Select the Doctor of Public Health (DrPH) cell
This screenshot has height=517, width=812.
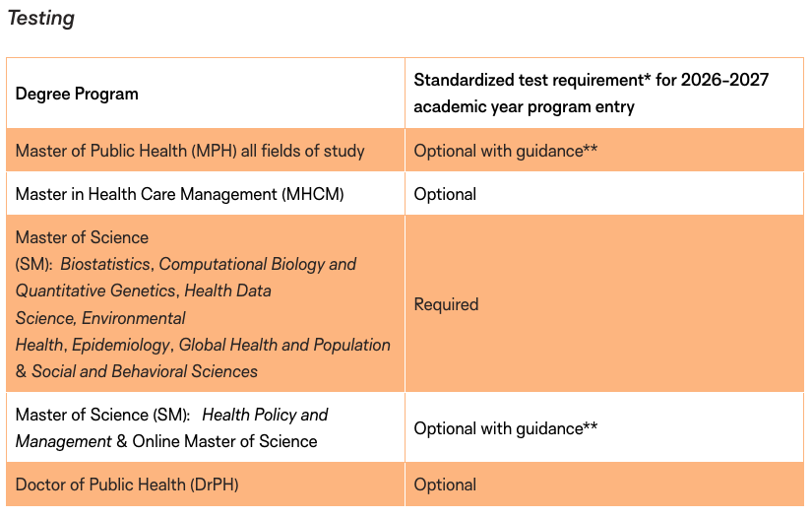pyautogui.click(x=127, y=485)
